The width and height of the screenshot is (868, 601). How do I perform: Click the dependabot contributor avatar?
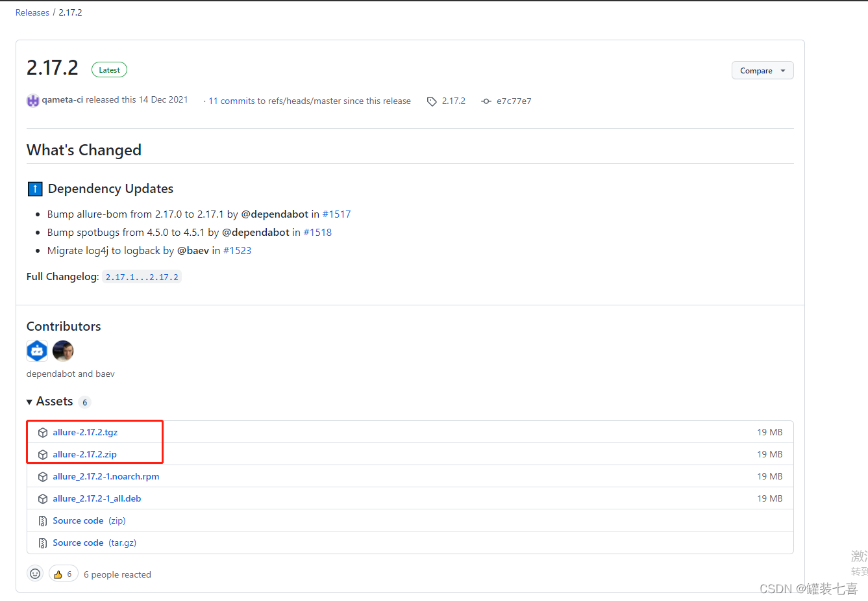coord(37,351)
